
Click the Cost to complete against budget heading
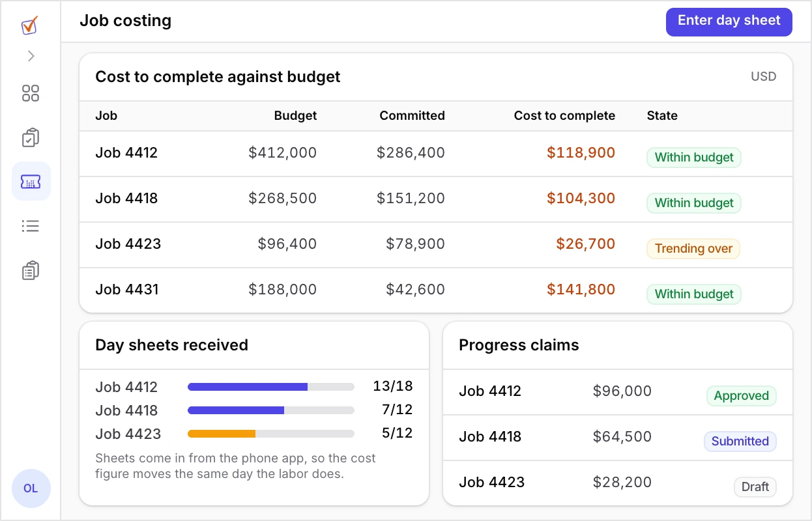218,77
